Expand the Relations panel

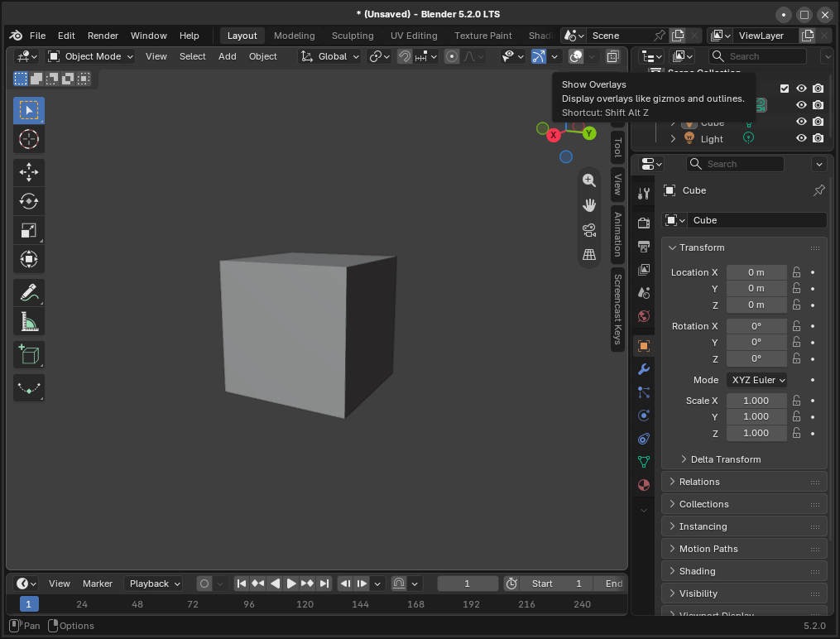point(744,482)
